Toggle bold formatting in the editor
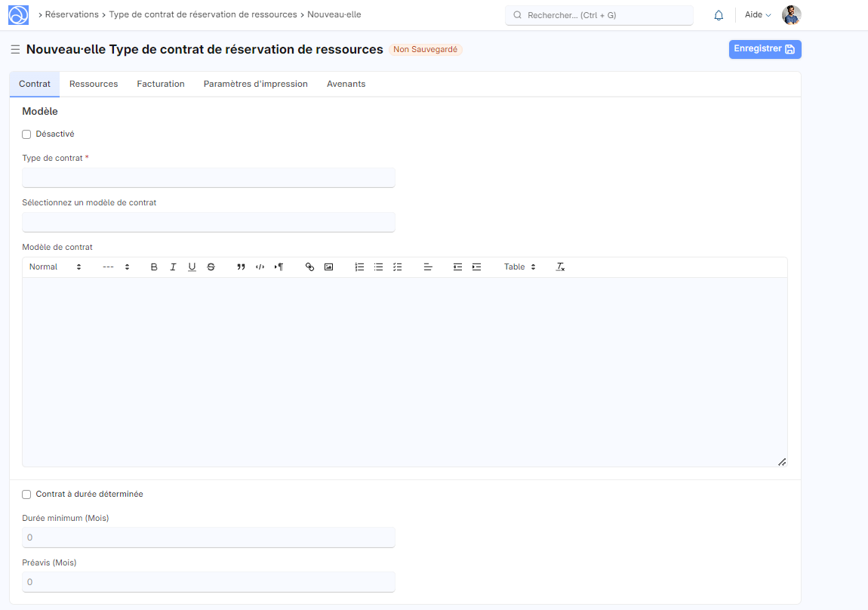This screenshot has height=610, width=868. 154,267
